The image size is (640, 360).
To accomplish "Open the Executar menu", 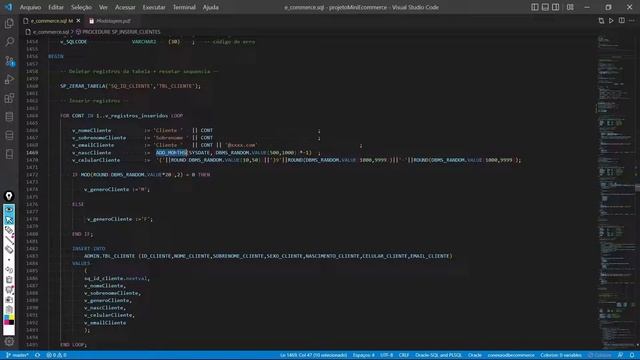I will pos(154,7).
